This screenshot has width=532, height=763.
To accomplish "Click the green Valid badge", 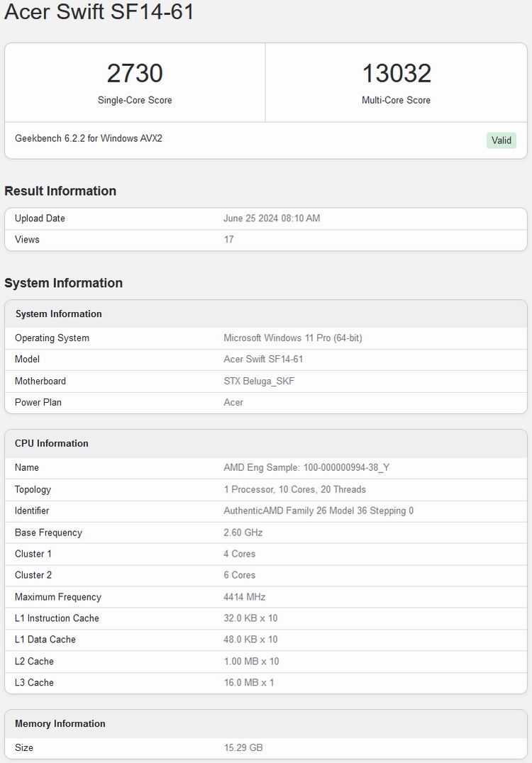I will [501, 140].
